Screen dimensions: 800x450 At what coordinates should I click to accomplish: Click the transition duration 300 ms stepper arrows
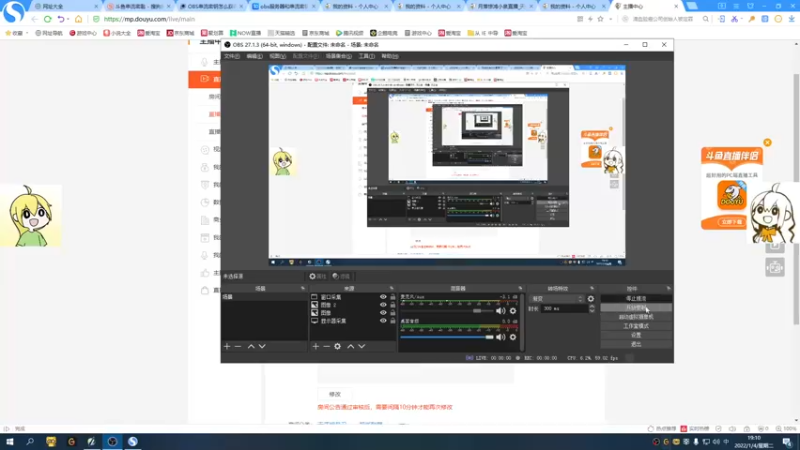coord(592,309)
